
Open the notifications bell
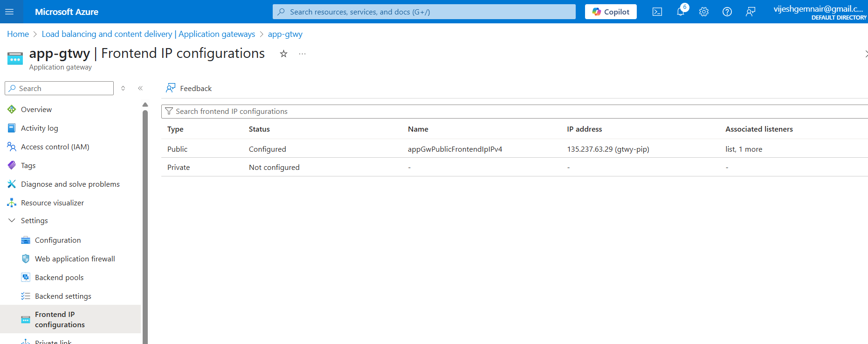coord(681,12)
